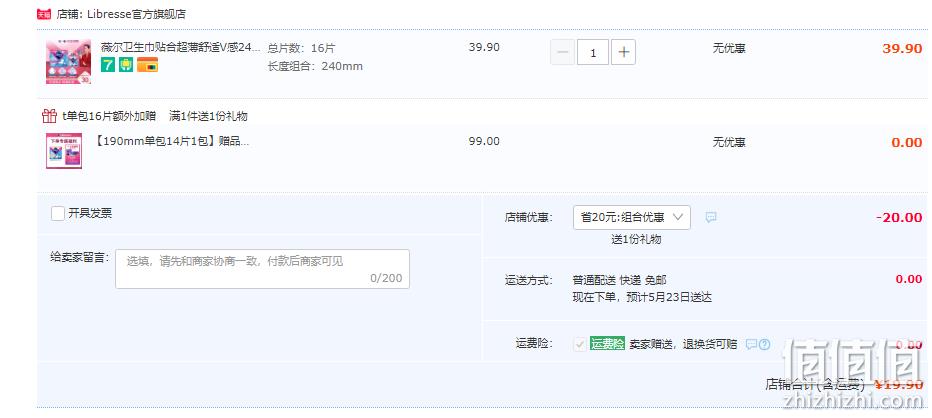This screenshot has height=418, width=932.
Task: Check the 开具发票 invoice checkbox
Action: point(58,213)
